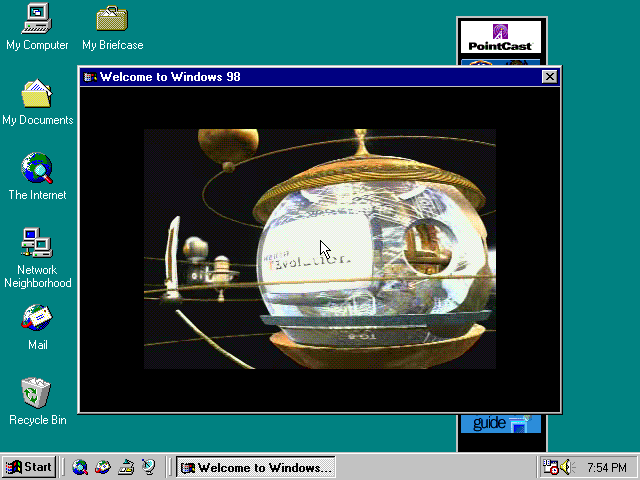Viewport: 640px width, 480px height.
Task: Launch Internet Explorer from Quick Launch
Action: [80, 467]
